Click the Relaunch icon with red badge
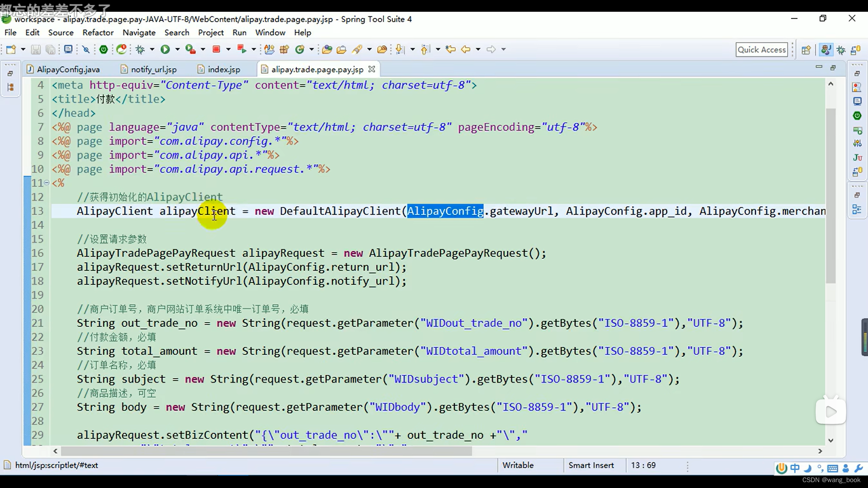Image resolution: width=868 pixels, height=488 pixels. pos(122,49)
